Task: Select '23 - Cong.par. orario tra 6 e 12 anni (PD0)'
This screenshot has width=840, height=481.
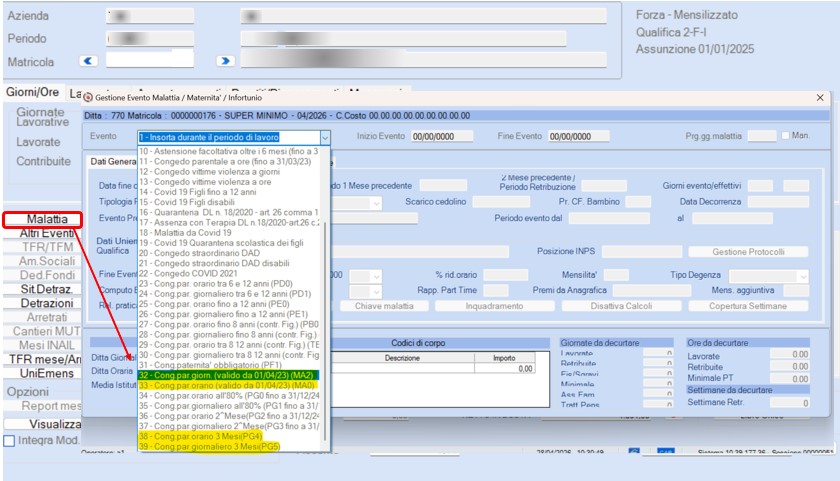Action: tap(228, 283)
